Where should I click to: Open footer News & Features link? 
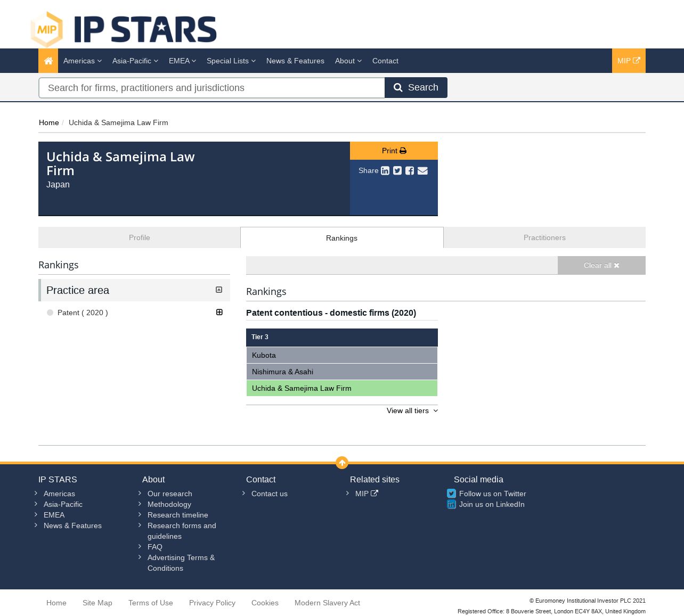click(x=72, y=525)
